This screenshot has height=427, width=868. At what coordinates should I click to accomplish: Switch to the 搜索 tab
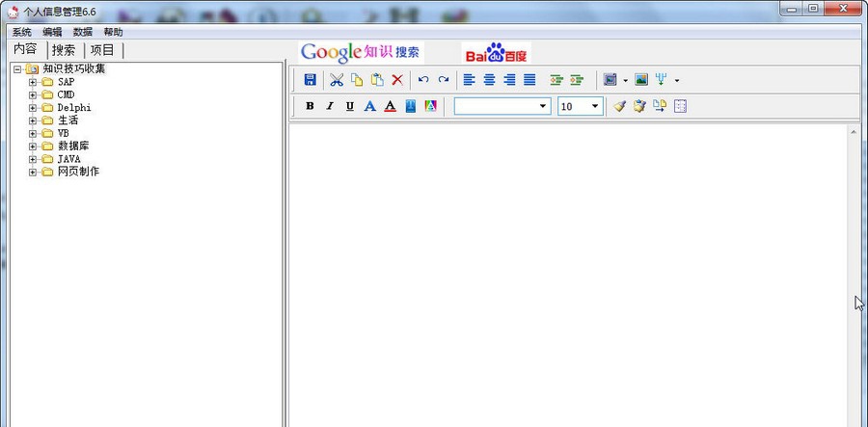coord(64,50)
